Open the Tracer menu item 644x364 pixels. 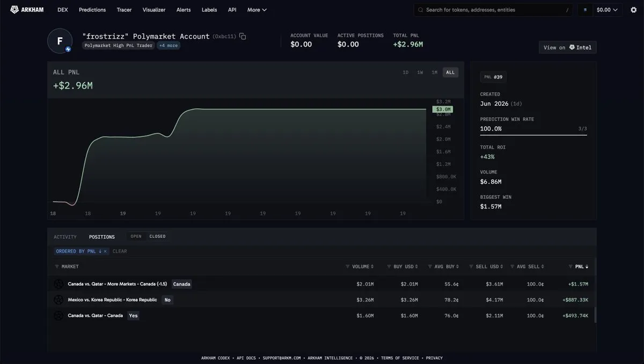[x=124, y=10]
